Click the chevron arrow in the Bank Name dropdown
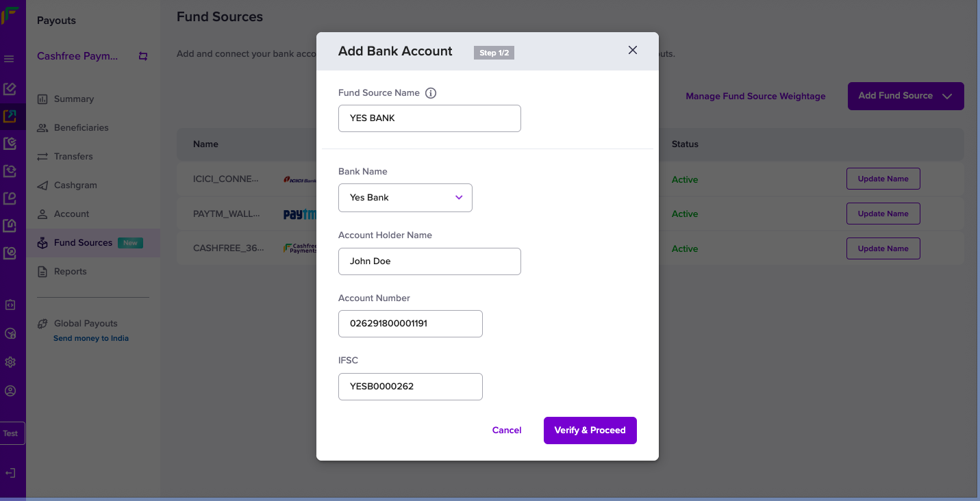This screenshot has height=501, width=980. coord(459,198)
